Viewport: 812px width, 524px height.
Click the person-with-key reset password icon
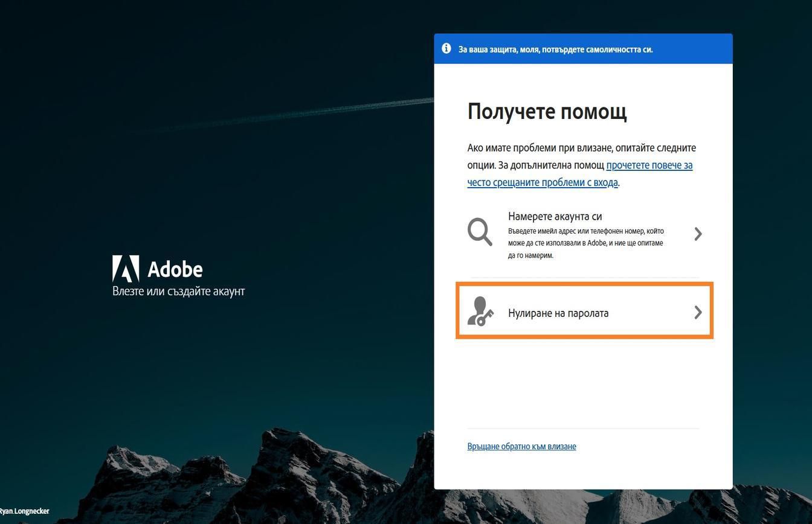480,312
